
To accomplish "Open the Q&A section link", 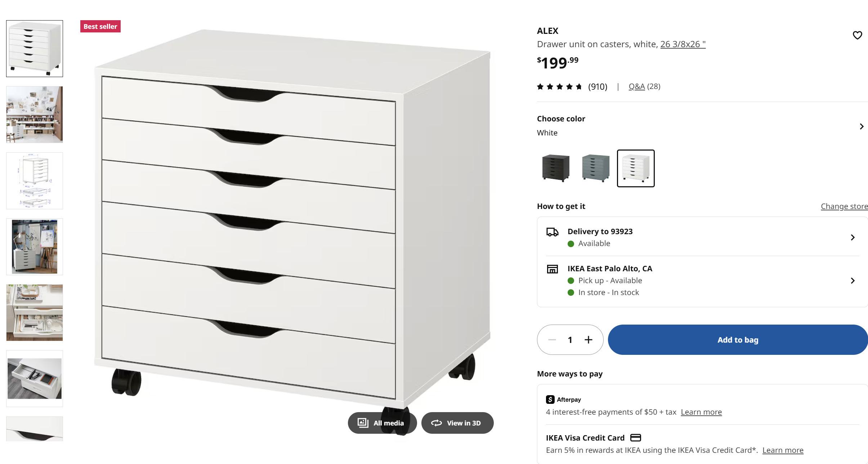I will (637, 86).
